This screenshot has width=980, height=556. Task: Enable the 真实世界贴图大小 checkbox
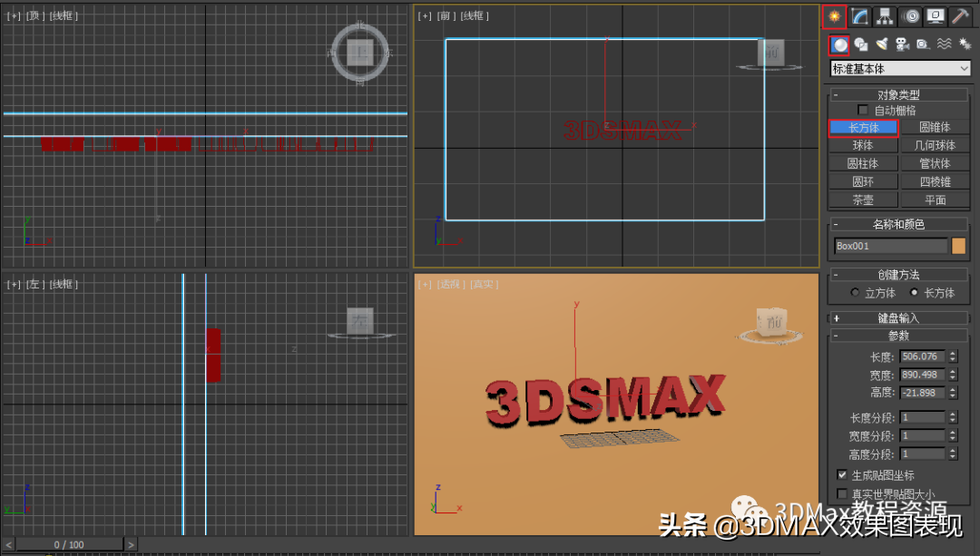842,493
